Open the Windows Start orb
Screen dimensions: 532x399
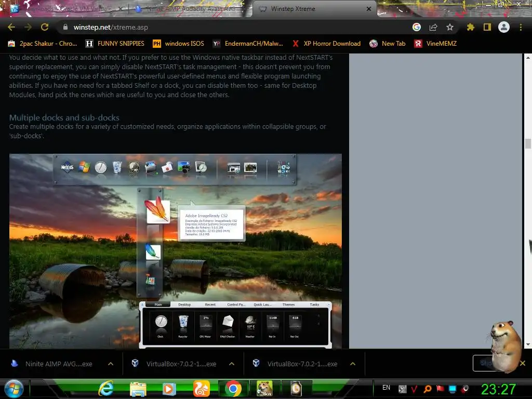[14, 389]
